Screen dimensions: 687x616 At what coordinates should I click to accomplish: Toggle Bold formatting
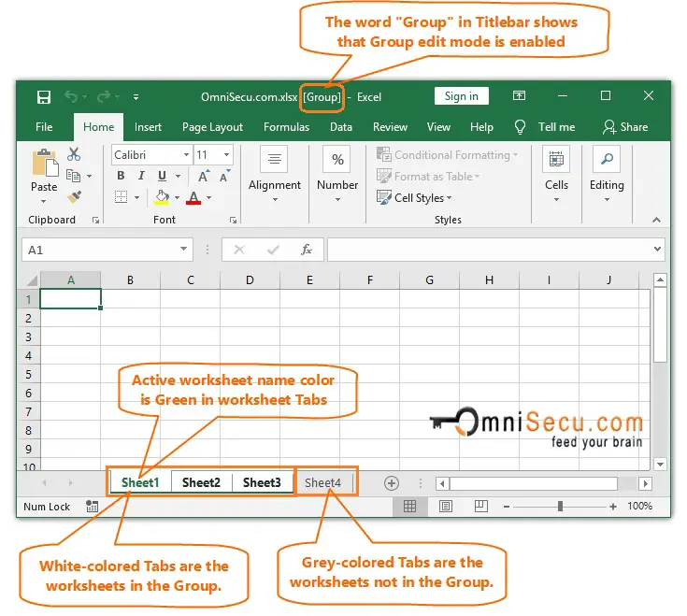click(x=121, y=176)
